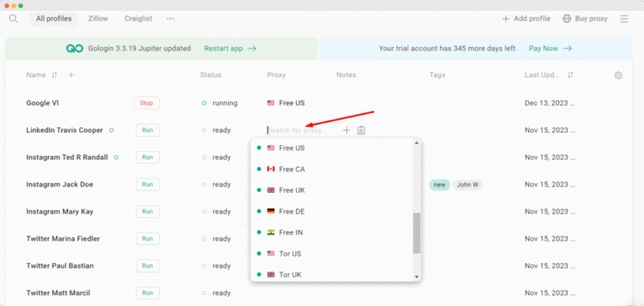
Task: Open the Instagram Ted R Randall name
Action: (x=67, y=158)
